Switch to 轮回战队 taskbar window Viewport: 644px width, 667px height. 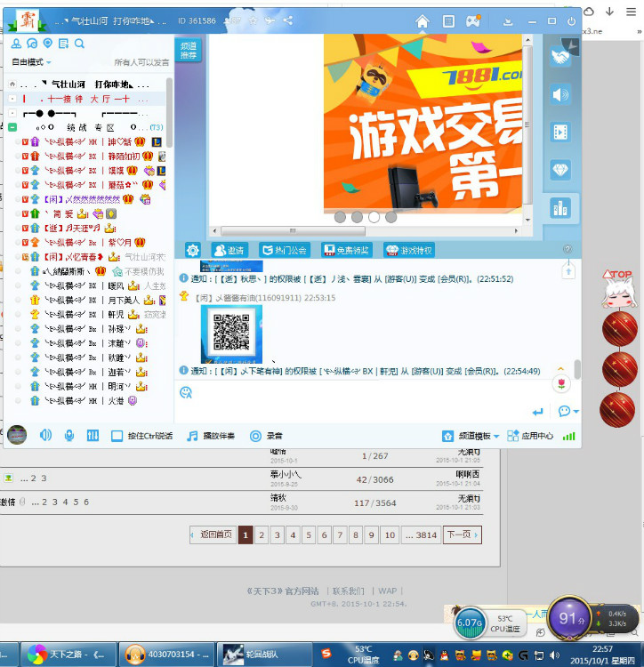(x=264, y=655)
